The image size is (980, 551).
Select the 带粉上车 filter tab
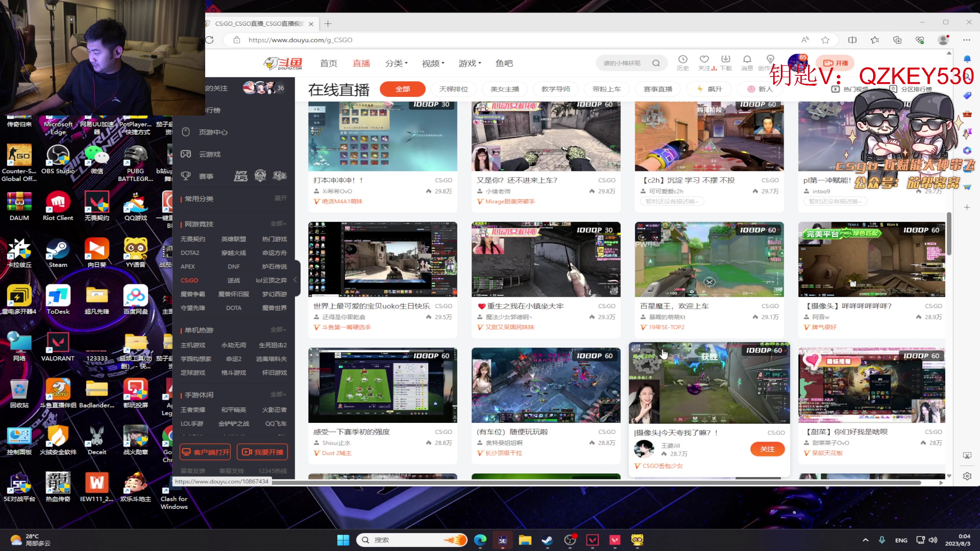click(607, 89)
